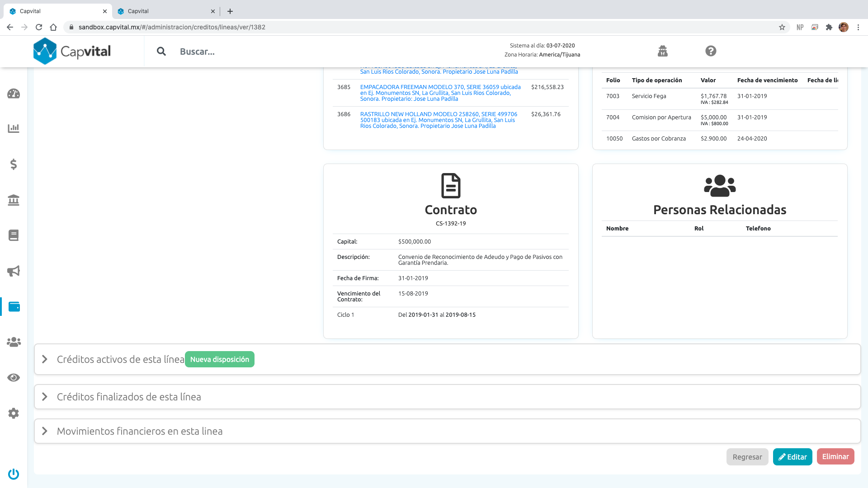Click the power logout icon
The image size is (868, 488).
tap(14, 474)
